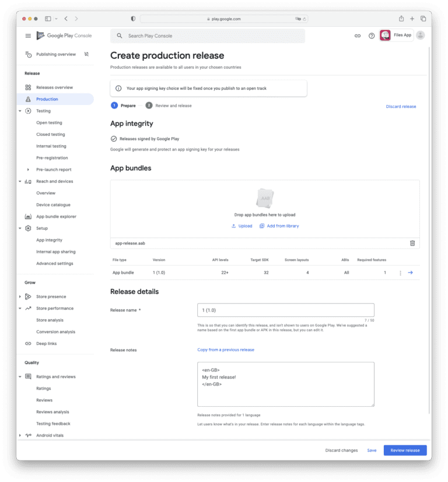The image size is (448, 482).
Task: Open your account avatar menu
Action: pos(420,35)
